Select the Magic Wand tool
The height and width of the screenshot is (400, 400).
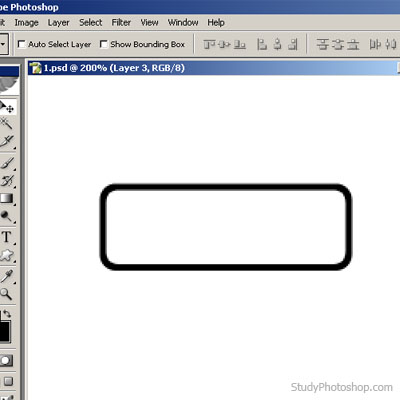coord(7,124)
